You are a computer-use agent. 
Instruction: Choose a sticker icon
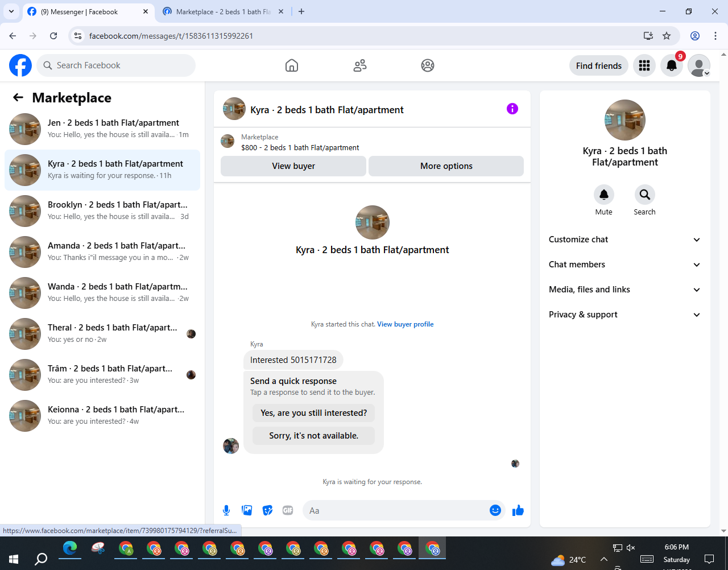point(267,510)
